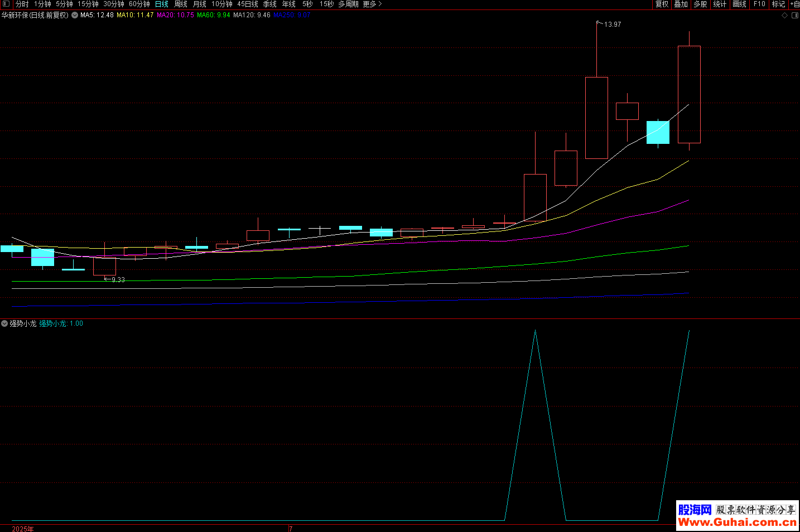Select the 45日线 period
The height and width of the screenshot is (532, 800).
[x=248, y=4]
